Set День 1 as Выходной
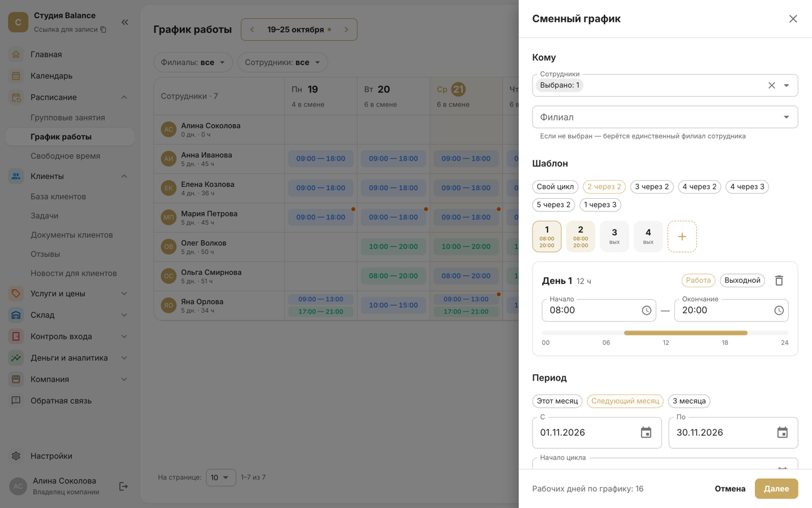This screenshot has height=508, width=812. (x=742, y=280)
